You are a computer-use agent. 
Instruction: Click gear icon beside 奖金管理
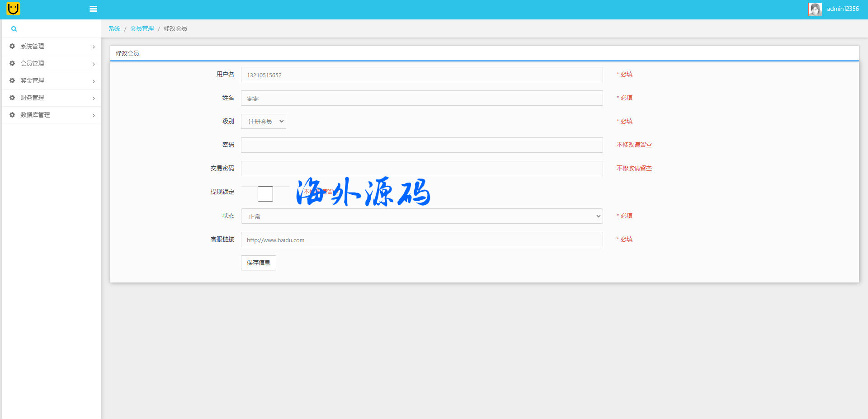pyautogui.click(x=12, y=80)
